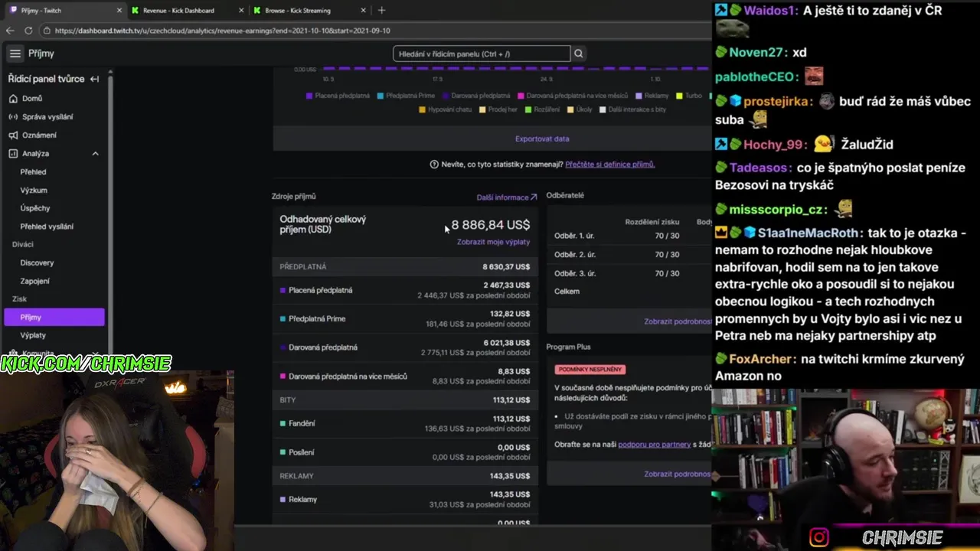Click the 8 886,84 US$ total amount
This screenshot has height=551, width=980.
click(491, 225)
